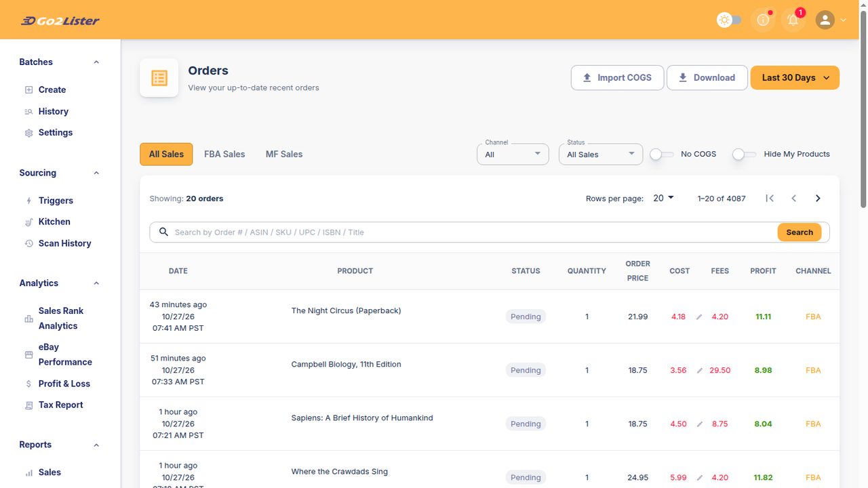
Task: Click the Orders list page icon
Action: coord(159,78)
